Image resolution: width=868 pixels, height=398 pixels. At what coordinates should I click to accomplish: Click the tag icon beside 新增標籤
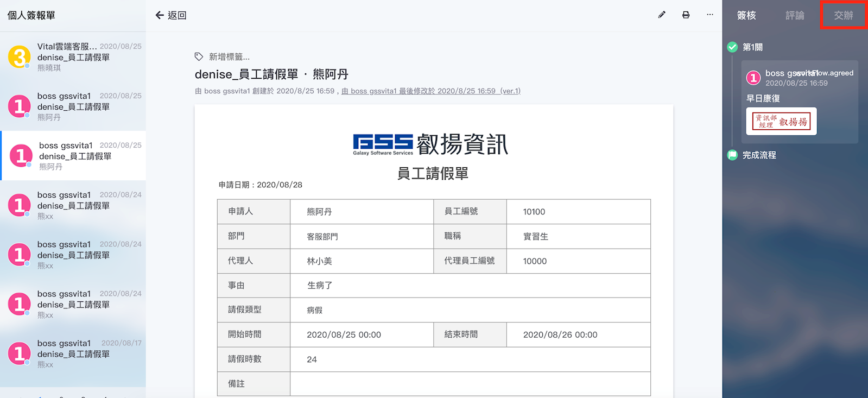(x=199, y=56)
